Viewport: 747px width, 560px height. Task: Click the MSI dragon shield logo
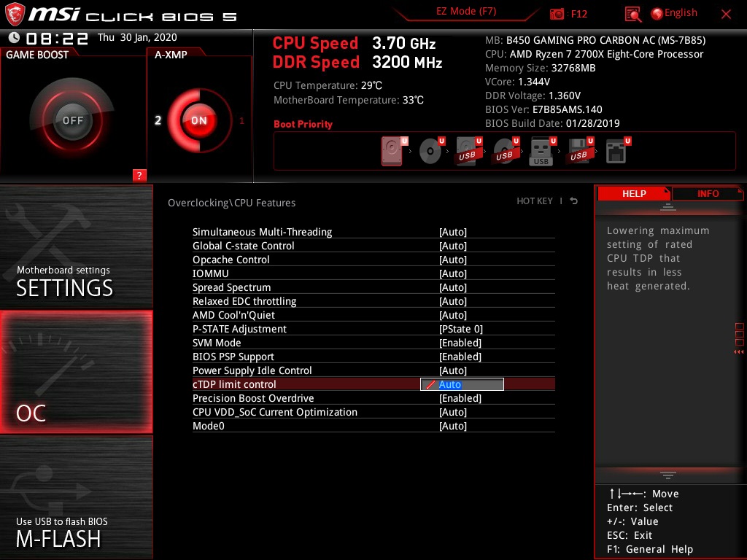click(15, 15)
